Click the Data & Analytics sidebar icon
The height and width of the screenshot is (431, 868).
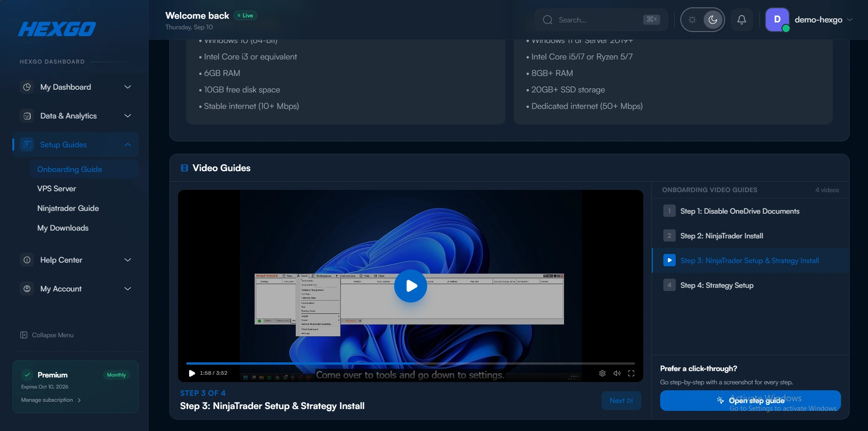[27, 116]
